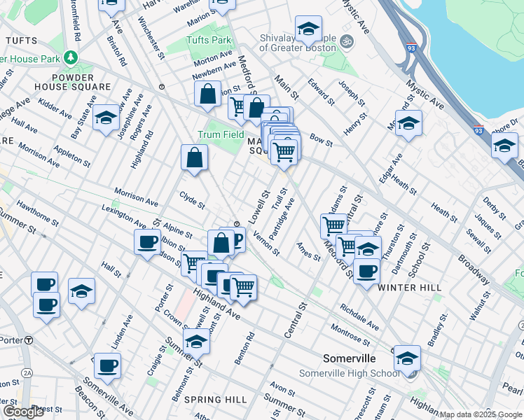Select the school marker near Bay State Ave
The width and height of the screenshot is (524, 420).
(x=106, y=120)
